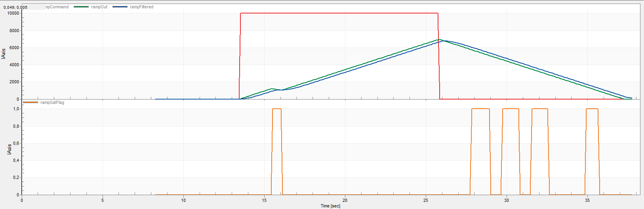The height and width of the screenshot is (209, 644).
Task: Click the blue rampFiltered legend line swatch
Action: click(120, 7)
